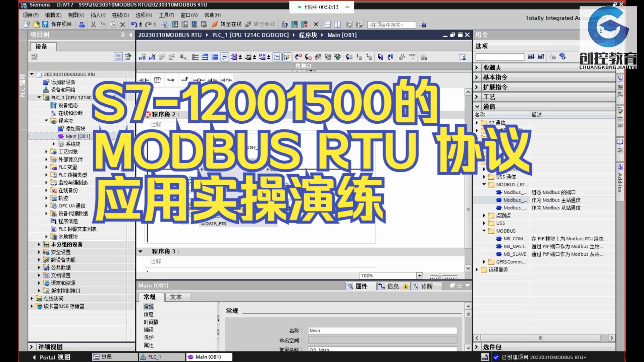Click the 名称 field containing Main

[382, 330]
